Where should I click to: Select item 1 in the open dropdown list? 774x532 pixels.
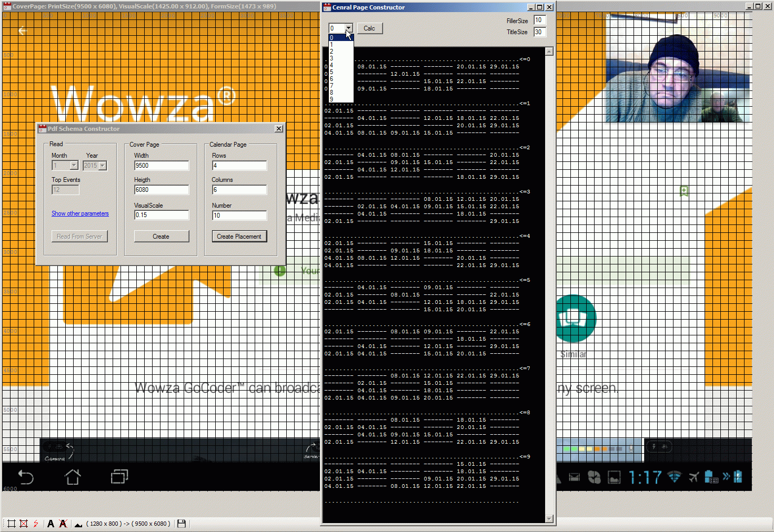tap(341, 45)
